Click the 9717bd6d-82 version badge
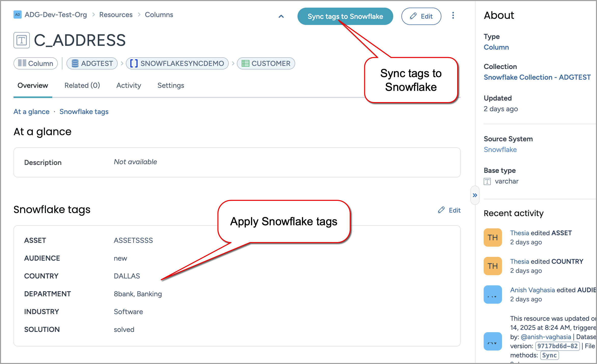597x364 pixels. (x=557, y=346)
